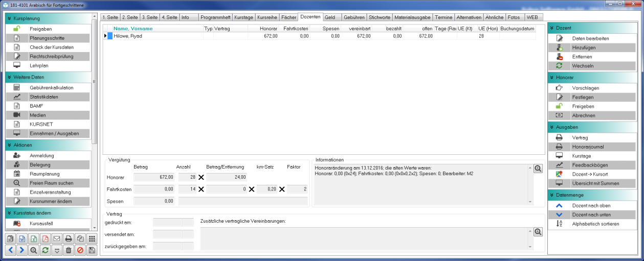The width and height of the screenshot is (644, 261).
Task: Open the Kurstage tab
Action: coord(243,17)
